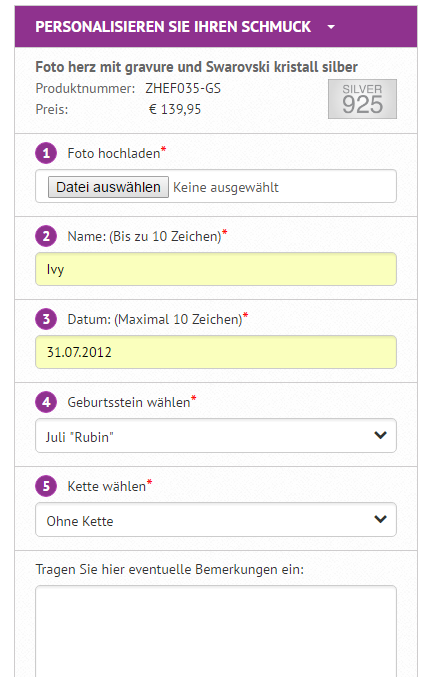Viewport: 431px width, 677px height.
Task: Click the step 3 number circle
Action: tap(46, 319)
